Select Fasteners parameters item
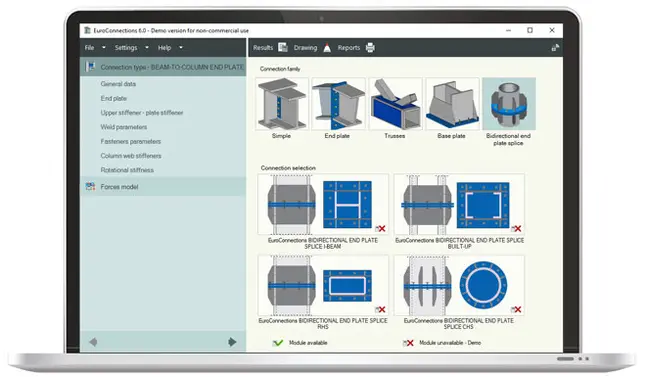Viewport: 646px width, 377px height. point(131,141)
